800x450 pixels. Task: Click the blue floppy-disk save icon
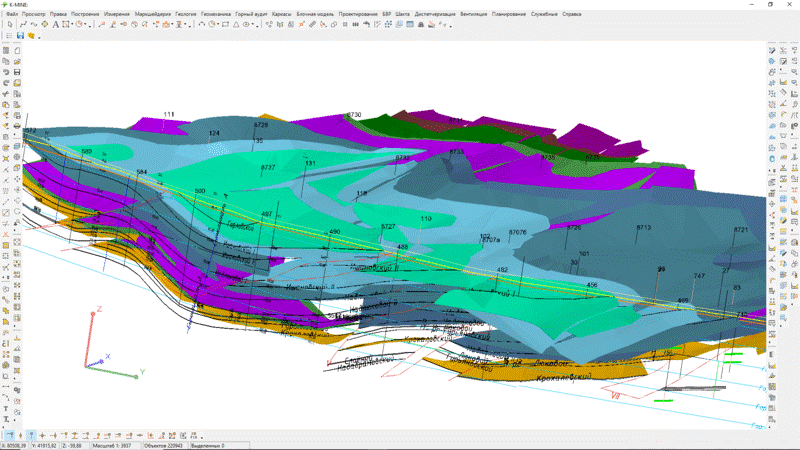[20, 35]
